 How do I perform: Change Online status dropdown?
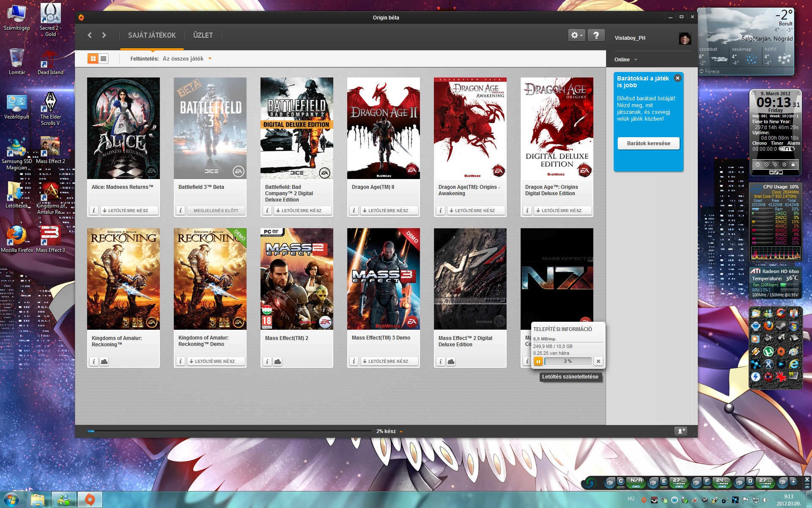pyautogui.click(x=626, y=60)
